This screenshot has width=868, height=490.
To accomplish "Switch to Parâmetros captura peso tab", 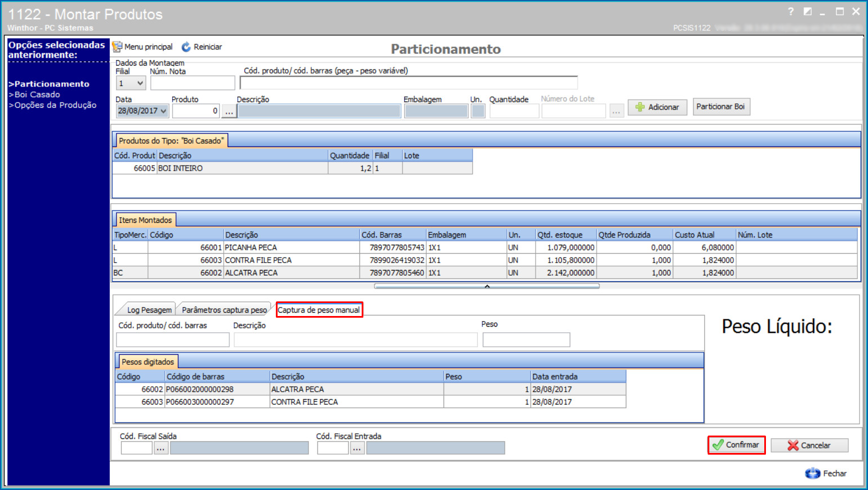I will pyautogui.click(x=224, y=310).
